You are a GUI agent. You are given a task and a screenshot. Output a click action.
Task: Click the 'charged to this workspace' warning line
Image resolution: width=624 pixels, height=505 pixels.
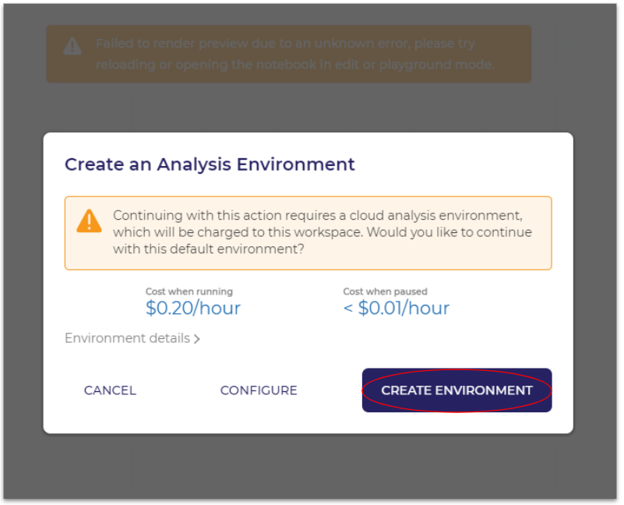coord(322,232)
